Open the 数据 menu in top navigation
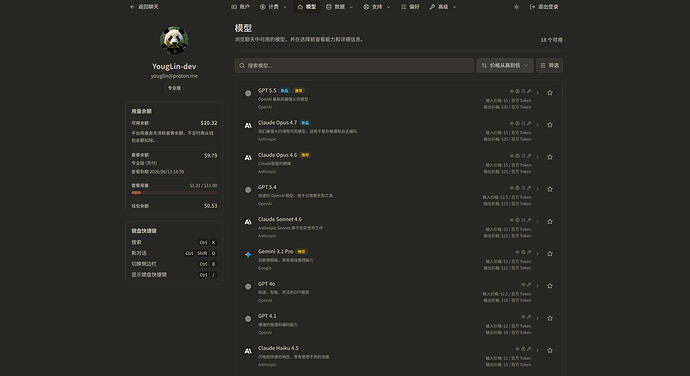Viewport: 690px width, 376px height. (x=339, y=7)
